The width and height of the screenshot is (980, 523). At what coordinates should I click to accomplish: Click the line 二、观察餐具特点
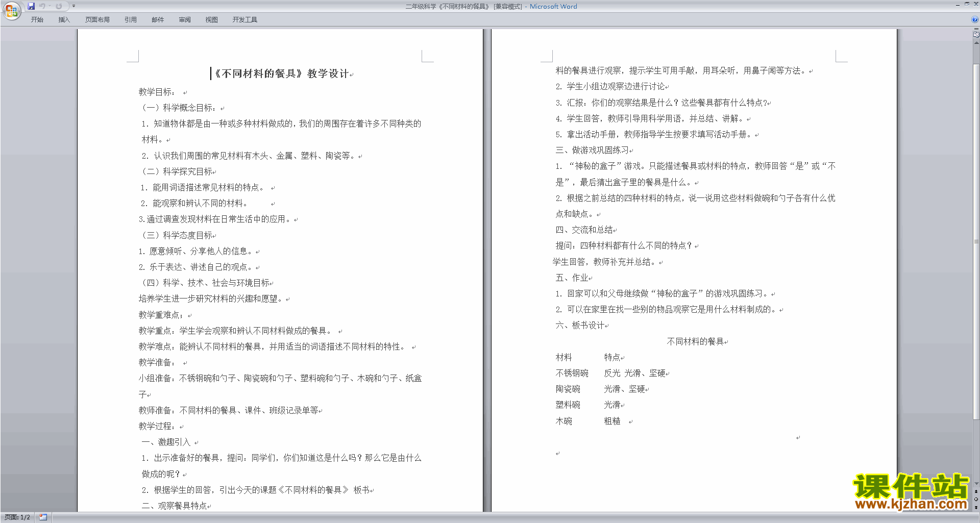[174, 506]
